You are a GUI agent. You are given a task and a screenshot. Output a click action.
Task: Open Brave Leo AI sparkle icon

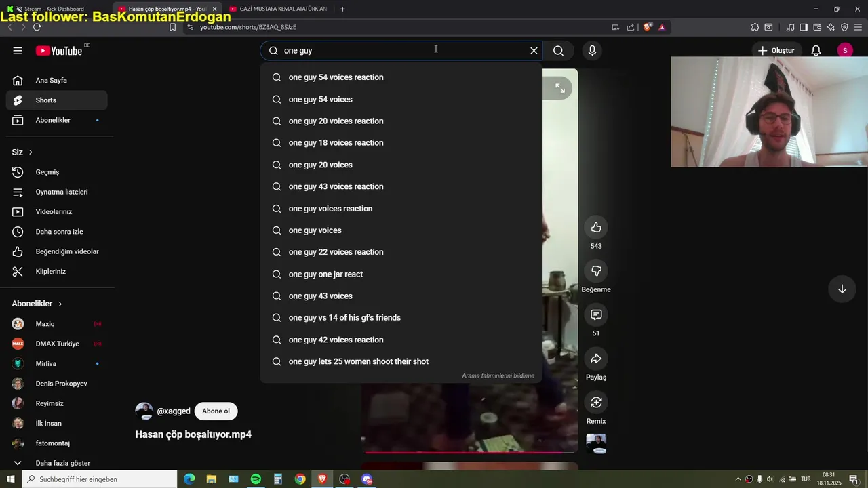[x=831, y=27]
